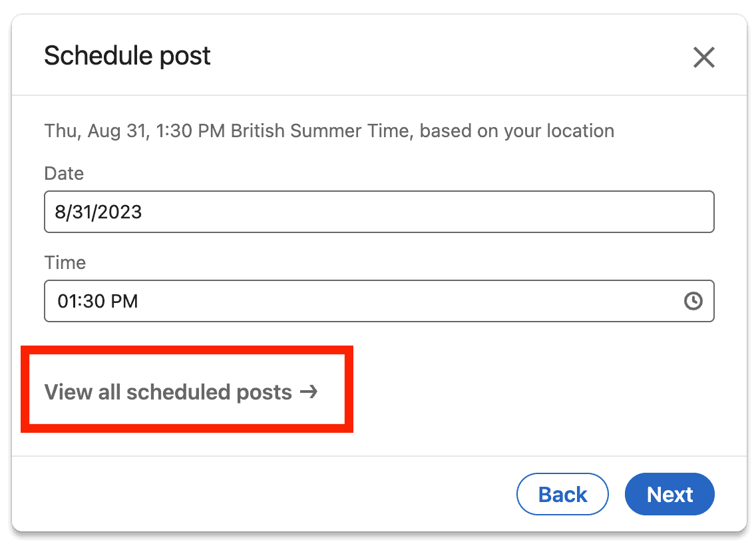Select the minutes value 30 in Time

pyautogui.click(x=93, y=302)
